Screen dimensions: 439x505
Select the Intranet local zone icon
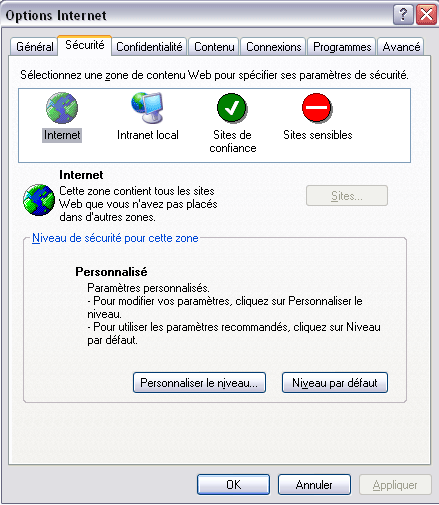(147, 107)
